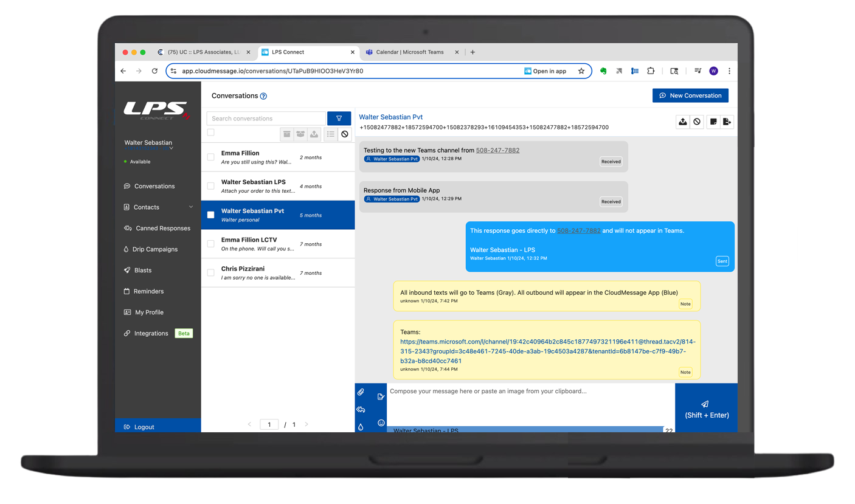Reload the page in browser toolbar
The image size is (855, 504).
coord(154,71)
